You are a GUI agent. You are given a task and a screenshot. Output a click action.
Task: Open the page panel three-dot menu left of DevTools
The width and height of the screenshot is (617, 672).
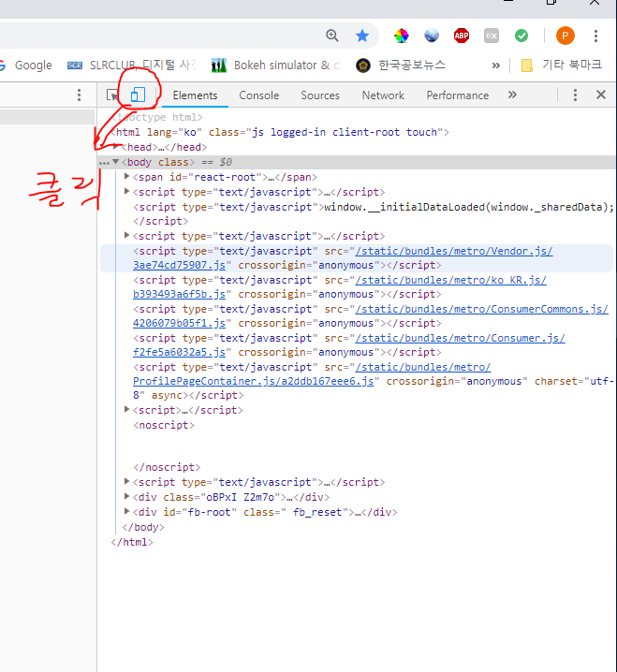79,95
